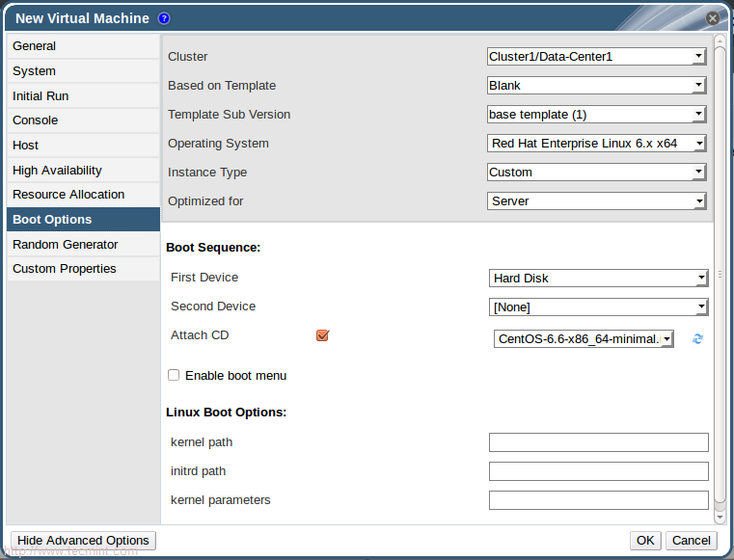Expand the Optimized for dropdown
Screen dimensions: 734x560
click(597, 201)
